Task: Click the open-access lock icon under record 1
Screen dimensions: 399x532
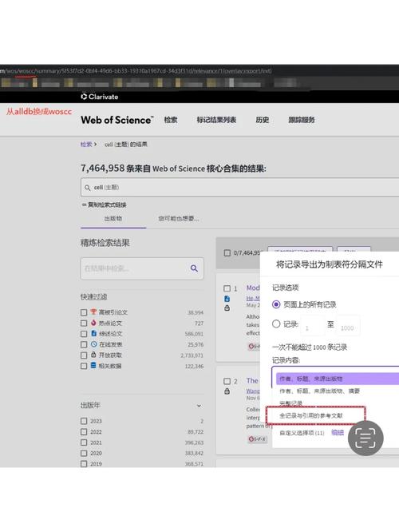Action: [227, 308]
